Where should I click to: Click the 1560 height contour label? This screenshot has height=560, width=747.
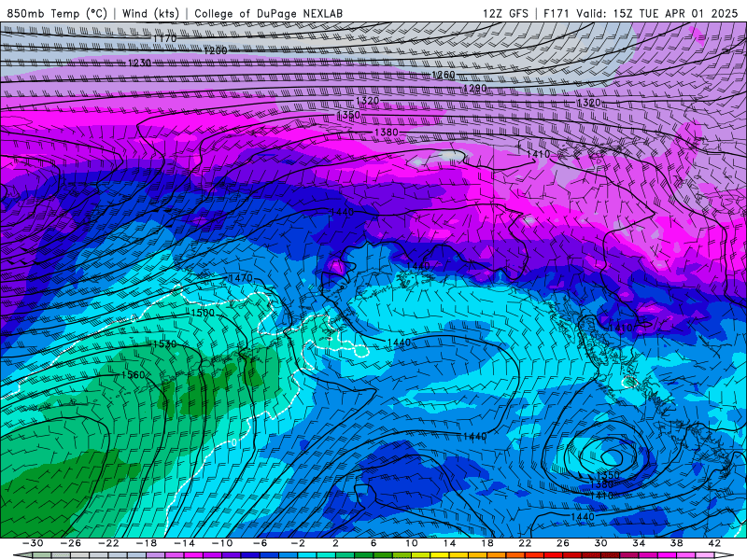point(133,375)
